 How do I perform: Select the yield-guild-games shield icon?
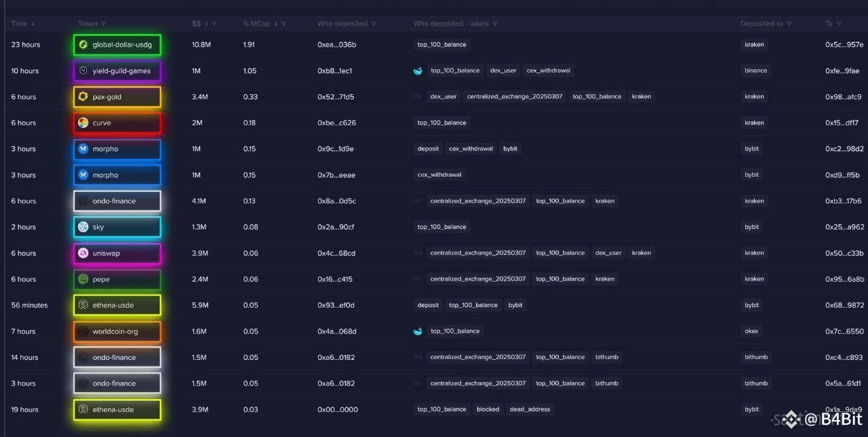tap(83, 70)
